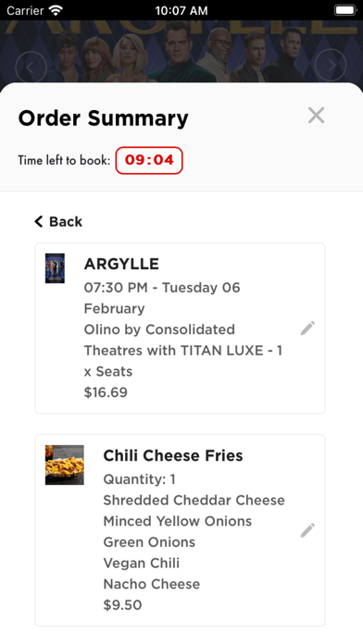The height and width of the screenshot is (644, 363).
Task: Tap the Argylle cast banner image
Action: click(x=181, y=51)
